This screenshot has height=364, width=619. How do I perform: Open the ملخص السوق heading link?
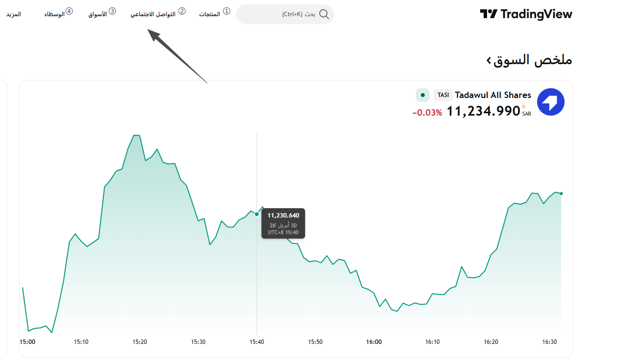pos(533,60)
